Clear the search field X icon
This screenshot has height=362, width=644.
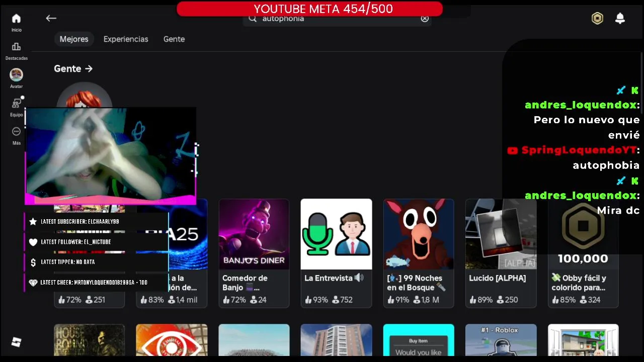pos(425,18)
